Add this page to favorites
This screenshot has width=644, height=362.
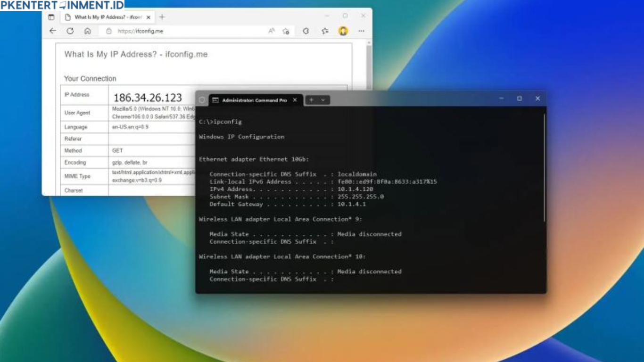coord(286,31)
